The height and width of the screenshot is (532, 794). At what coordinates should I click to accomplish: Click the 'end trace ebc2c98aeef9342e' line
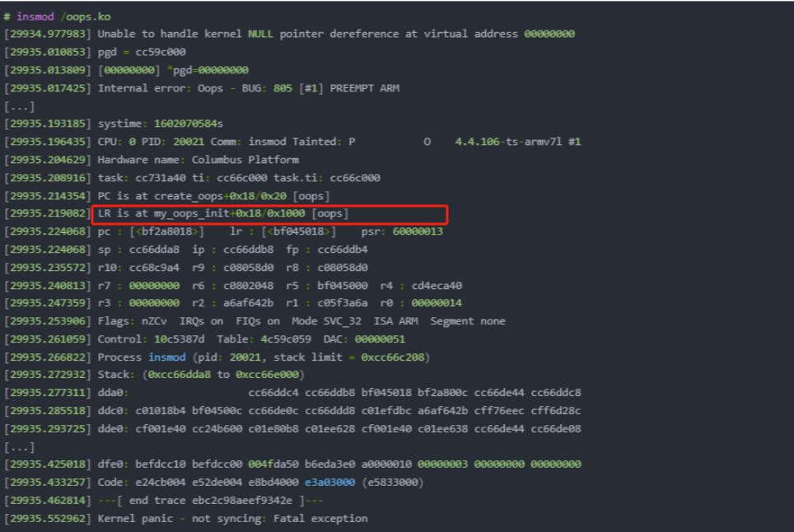[206, 501]
